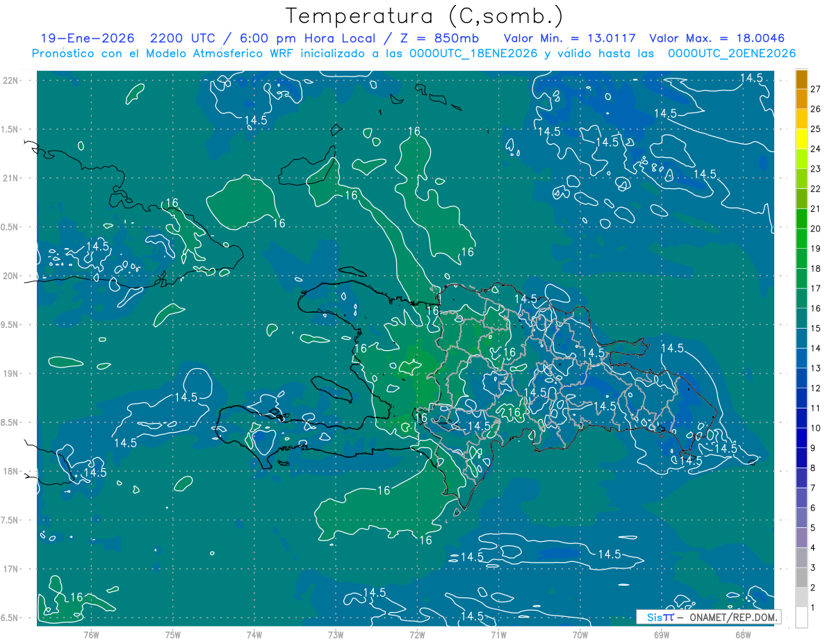This screenshot has height=644, width=834.
Task: Click the "73W" longitude axis label
Action: tap(336, 634)
